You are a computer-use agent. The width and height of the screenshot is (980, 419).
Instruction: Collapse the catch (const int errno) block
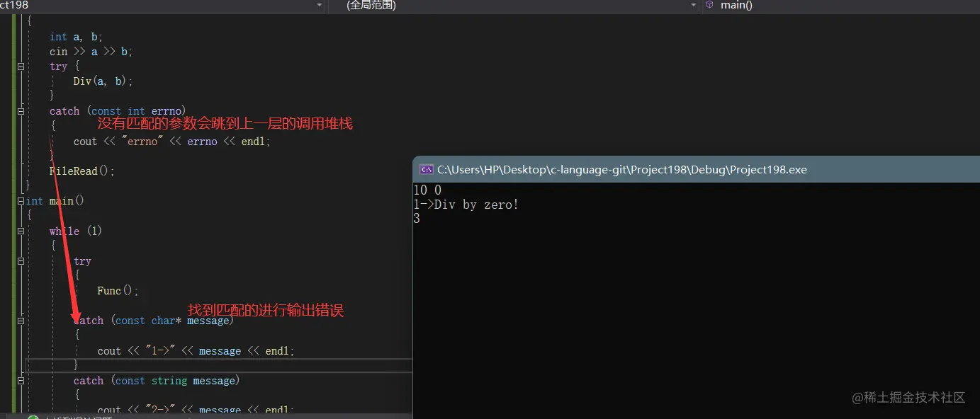(21, 111)
